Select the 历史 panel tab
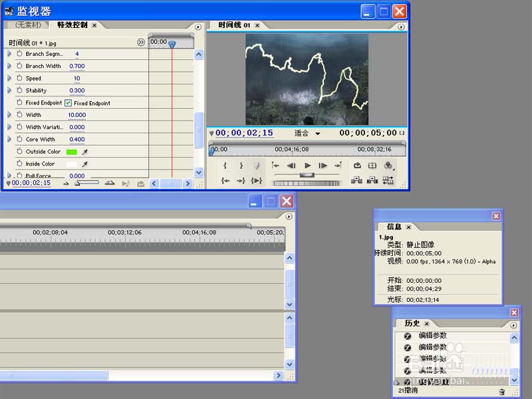 (412, 323)
